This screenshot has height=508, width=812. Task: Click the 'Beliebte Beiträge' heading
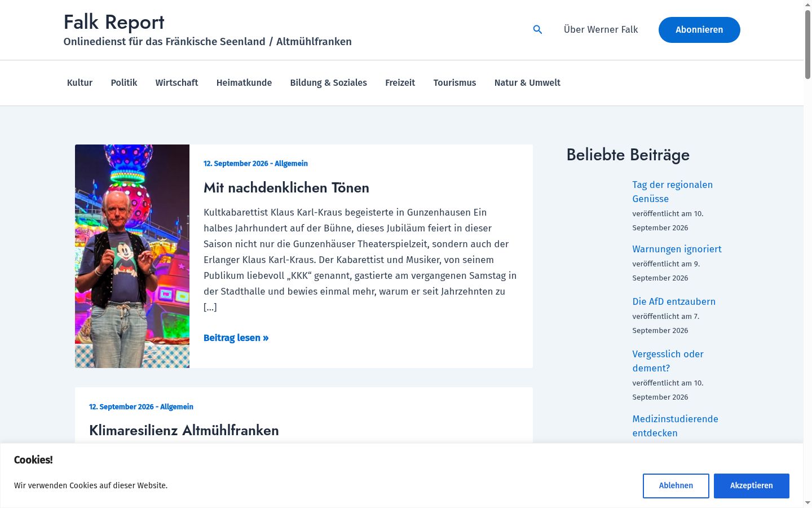click(628, 155)
